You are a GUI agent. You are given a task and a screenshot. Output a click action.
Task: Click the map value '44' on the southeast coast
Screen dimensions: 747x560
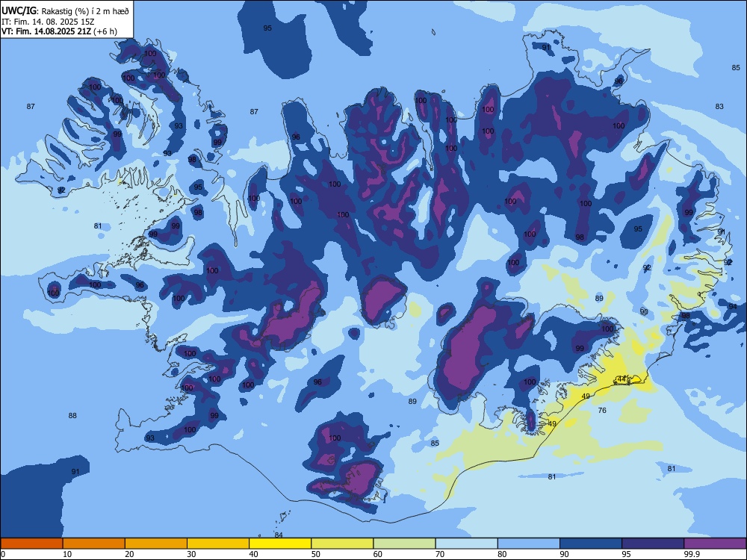(622, 379)
